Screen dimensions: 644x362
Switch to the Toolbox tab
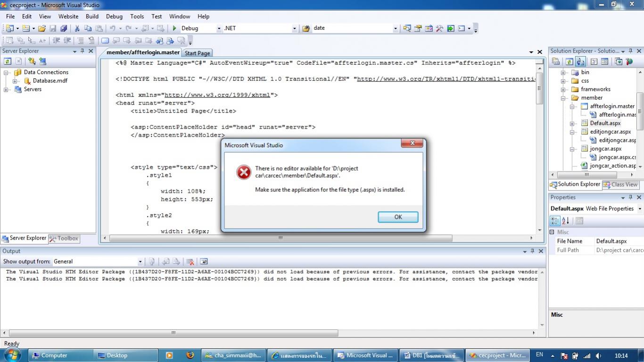[x=64, y=239]
